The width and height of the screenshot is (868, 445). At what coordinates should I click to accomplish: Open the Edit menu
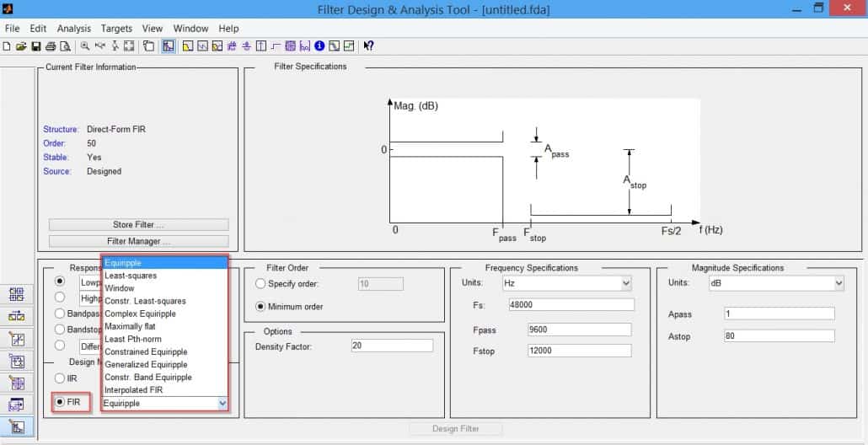click(38, 28)
